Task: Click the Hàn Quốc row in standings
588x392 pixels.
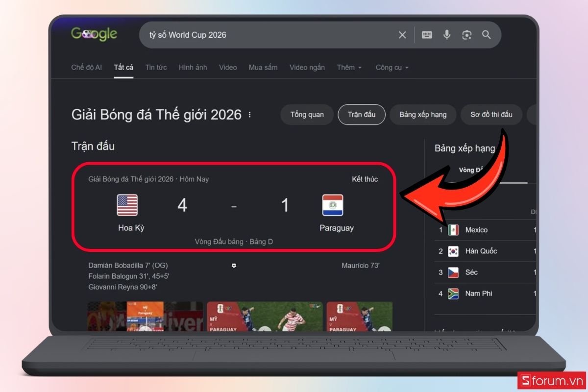Action: pos(485,251)
